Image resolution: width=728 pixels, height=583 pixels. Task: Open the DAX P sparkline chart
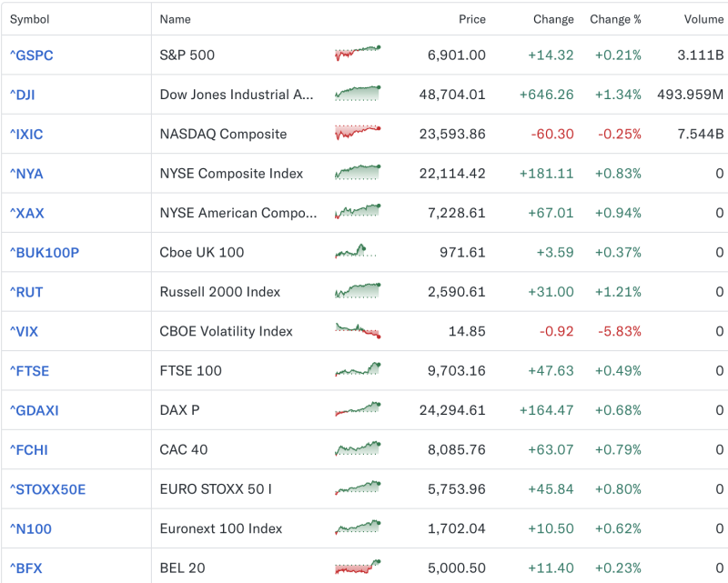tap(357, 410)
